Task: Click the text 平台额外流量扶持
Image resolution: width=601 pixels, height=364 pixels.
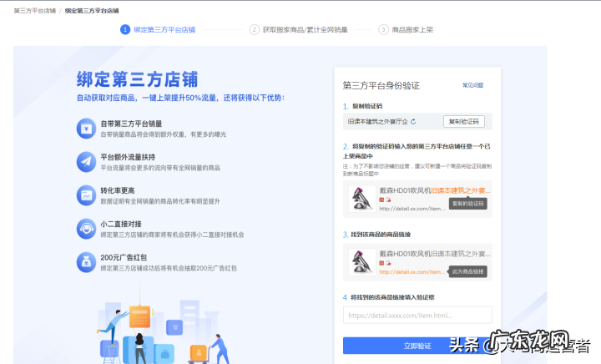Action: pyautogui.click(x=128, y=157)
